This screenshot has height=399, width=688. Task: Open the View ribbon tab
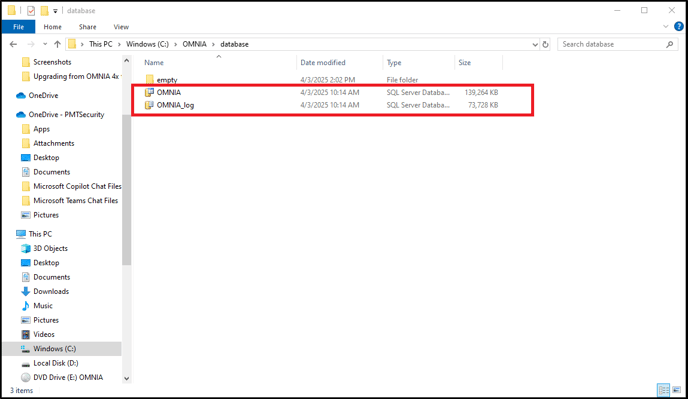pos(121,27)
